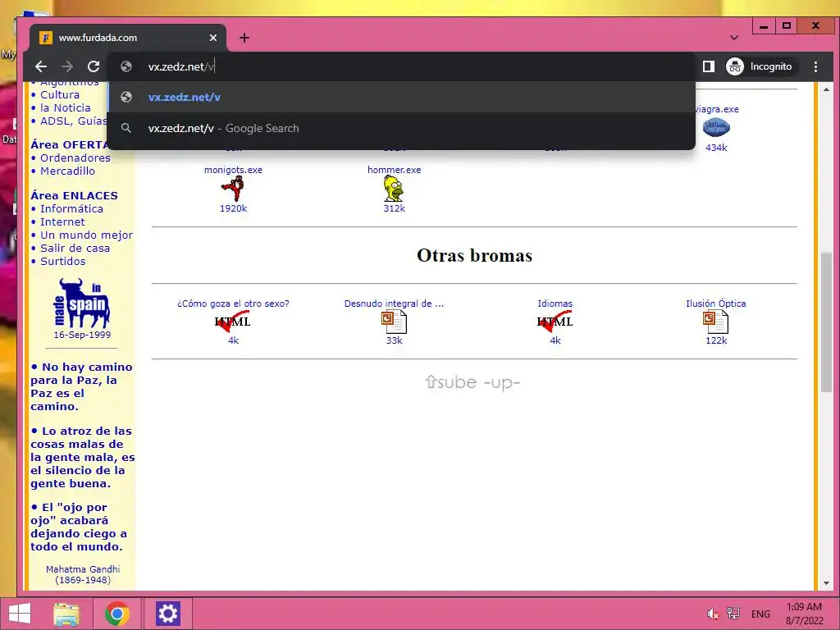Image resolution: width=840 pixels, height=630 pixels.
Task: Click the scrollbar down arrow
Action: coord(826,583)
